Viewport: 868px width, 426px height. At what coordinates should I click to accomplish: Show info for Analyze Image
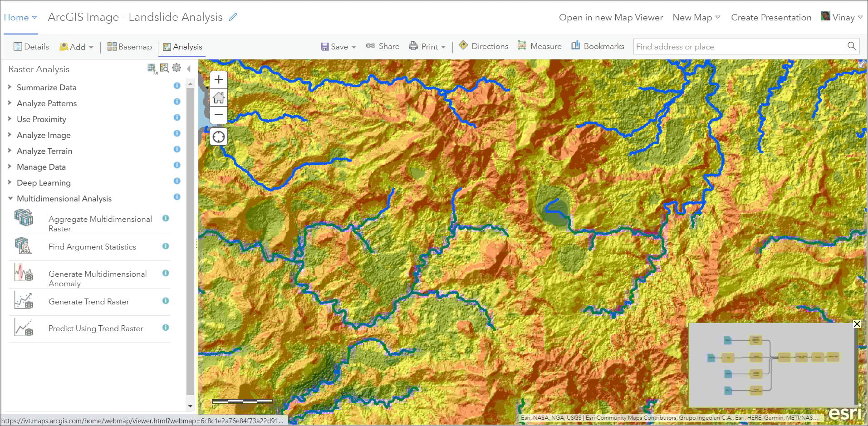(x=177, y=133)
